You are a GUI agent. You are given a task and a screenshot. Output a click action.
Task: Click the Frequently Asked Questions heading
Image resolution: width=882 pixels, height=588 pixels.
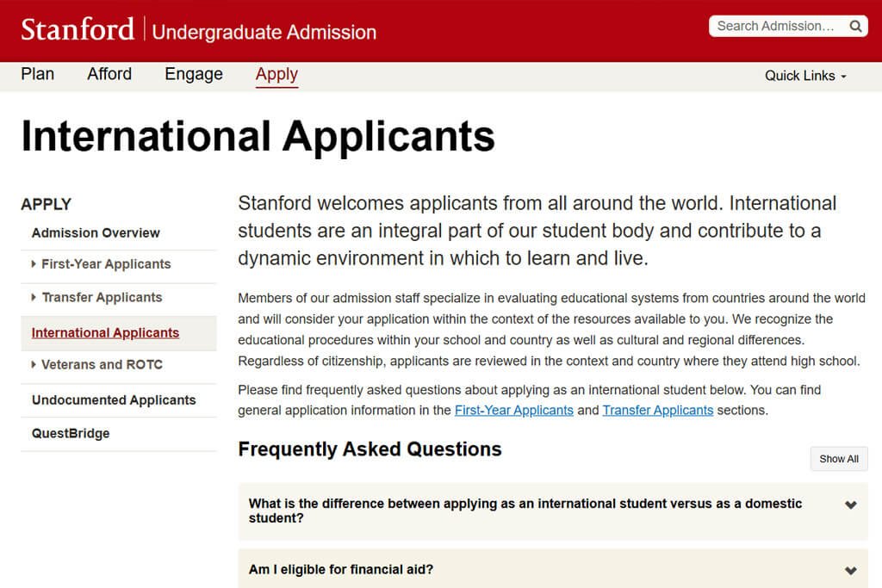point(370,449)
